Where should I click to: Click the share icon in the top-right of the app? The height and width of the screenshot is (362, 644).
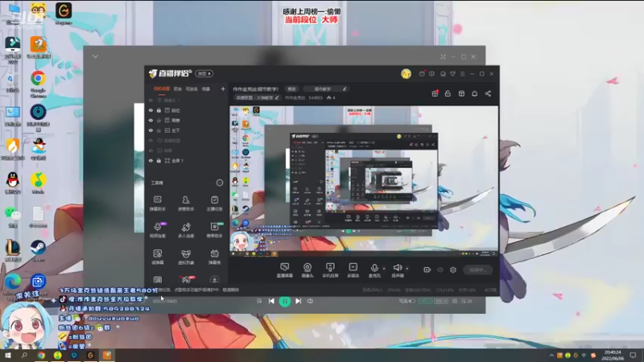point(488,93)
